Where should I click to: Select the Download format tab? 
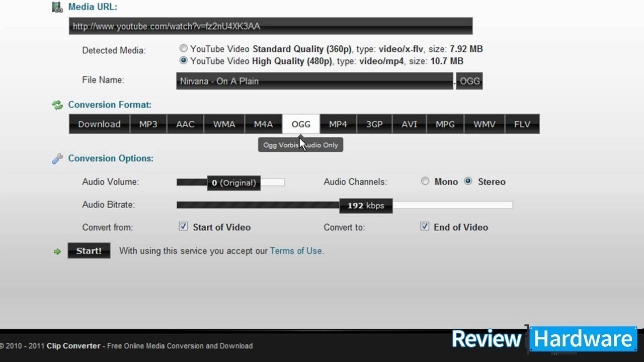[99, 124]
